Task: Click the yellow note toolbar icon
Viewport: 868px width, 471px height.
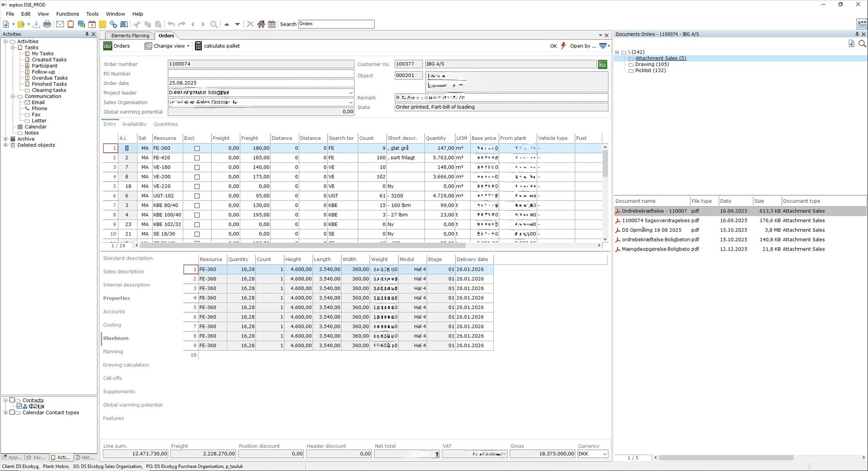Action: 102,24
